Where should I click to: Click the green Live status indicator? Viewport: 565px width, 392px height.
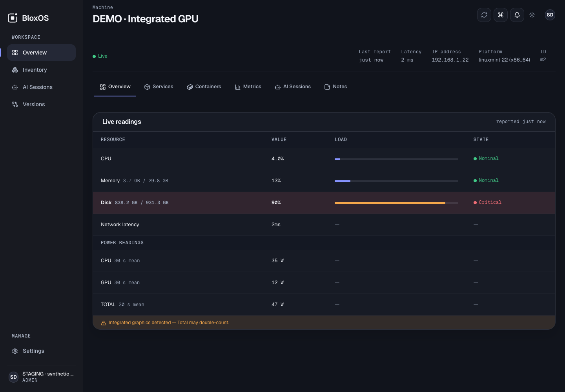(100, 56)
